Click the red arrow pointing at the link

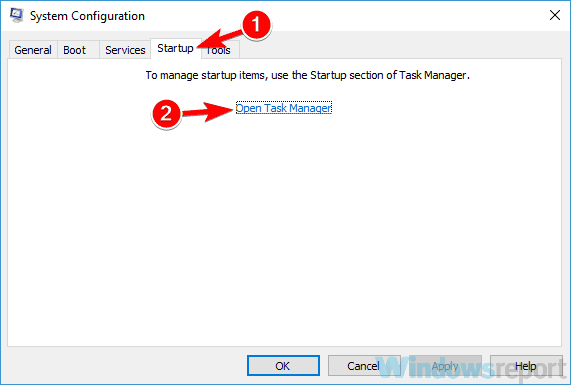[x=207, y=112]
